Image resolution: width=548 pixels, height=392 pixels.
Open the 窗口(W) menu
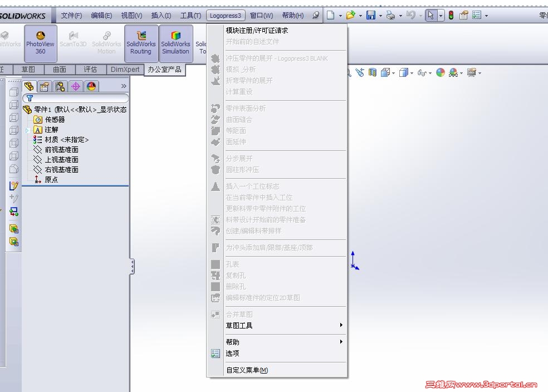tap(261, 16)
